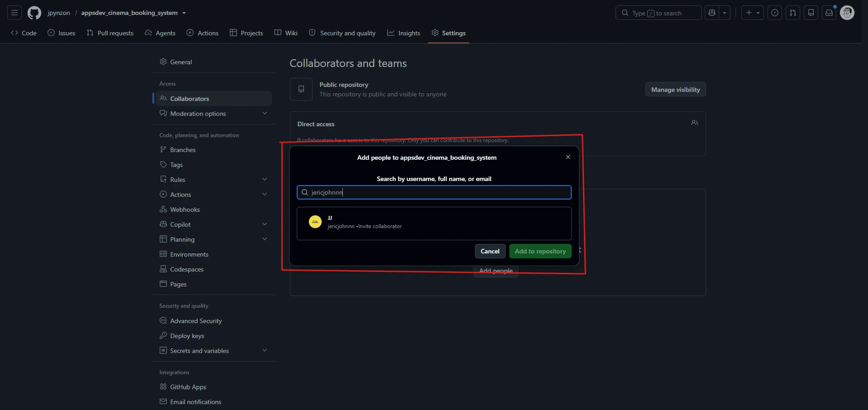Expand the Rules section chevron
The height and width of the screenshot is (410, 868).
[265, 180]
